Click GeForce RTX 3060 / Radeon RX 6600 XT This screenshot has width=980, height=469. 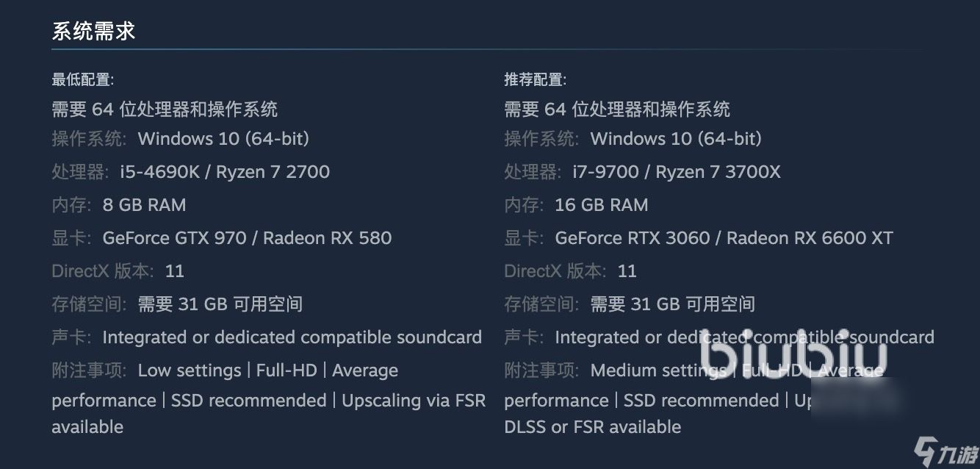click(x=724, y=238)
